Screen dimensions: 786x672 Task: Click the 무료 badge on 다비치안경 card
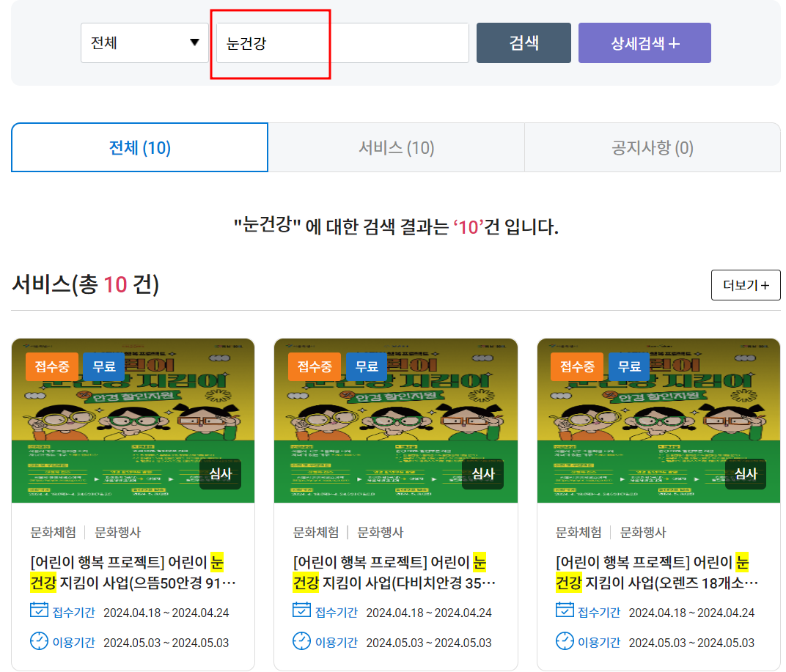coord(367,366)
